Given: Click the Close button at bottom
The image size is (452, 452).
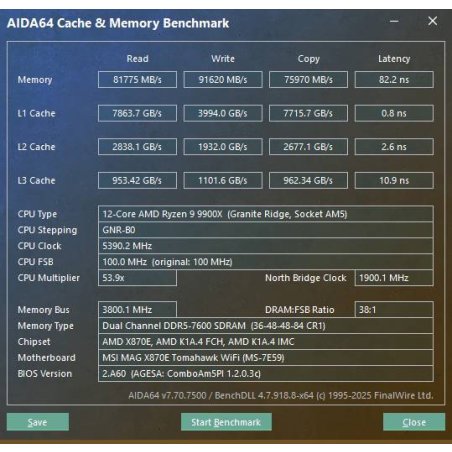Looking at the screenshot, I should point(414,422).
